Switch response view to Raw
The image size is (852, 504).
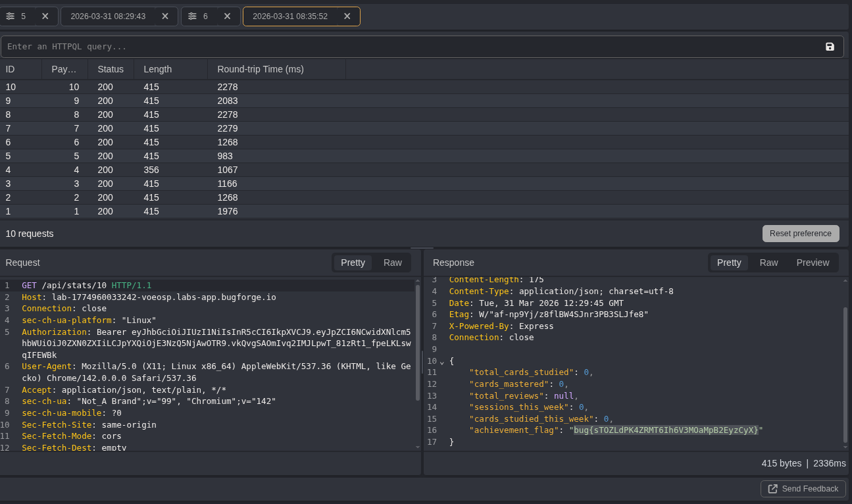click(x=768, y=263)
